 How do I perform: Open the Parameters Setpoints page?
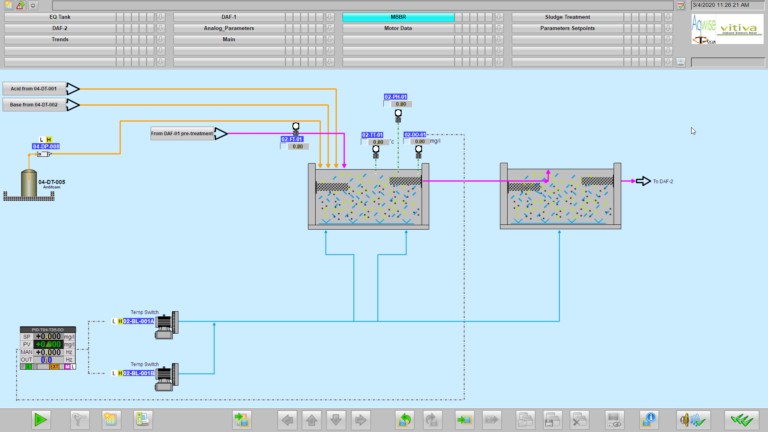coord(566,28)
